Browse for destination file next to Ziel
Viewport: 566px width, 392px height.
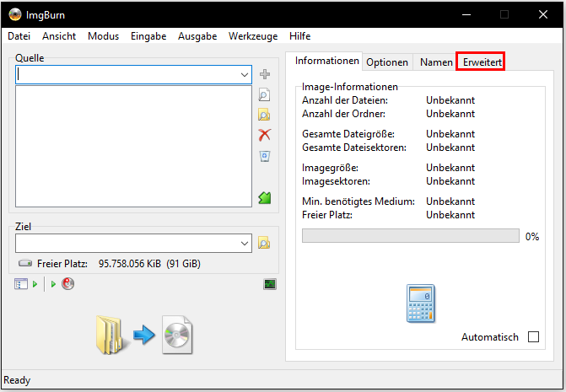(x=264, y=244)
